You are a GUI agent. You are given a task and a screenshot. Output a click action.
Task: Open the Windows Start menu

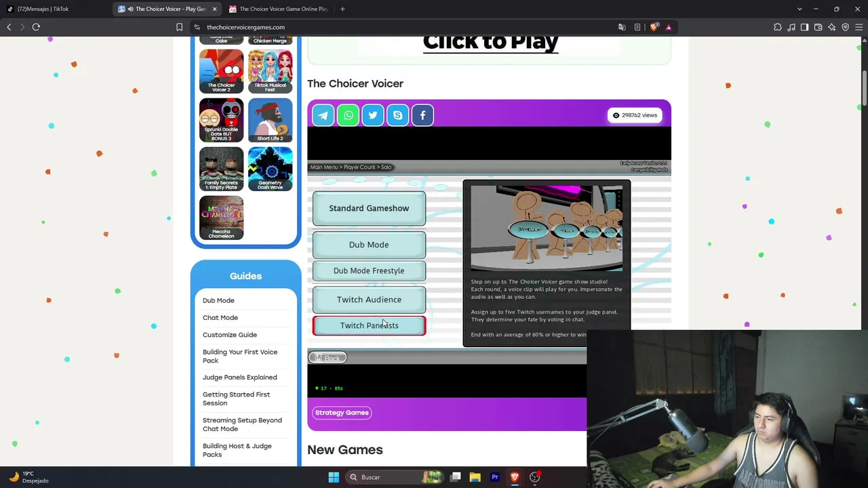(x=334, y=477)
